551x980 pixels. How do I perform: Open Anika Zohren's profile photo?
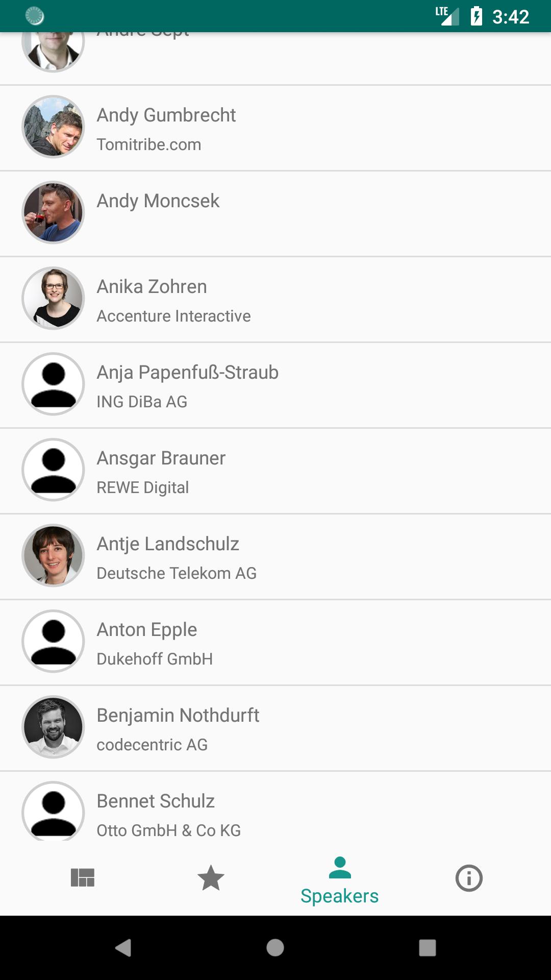point(53,298)
